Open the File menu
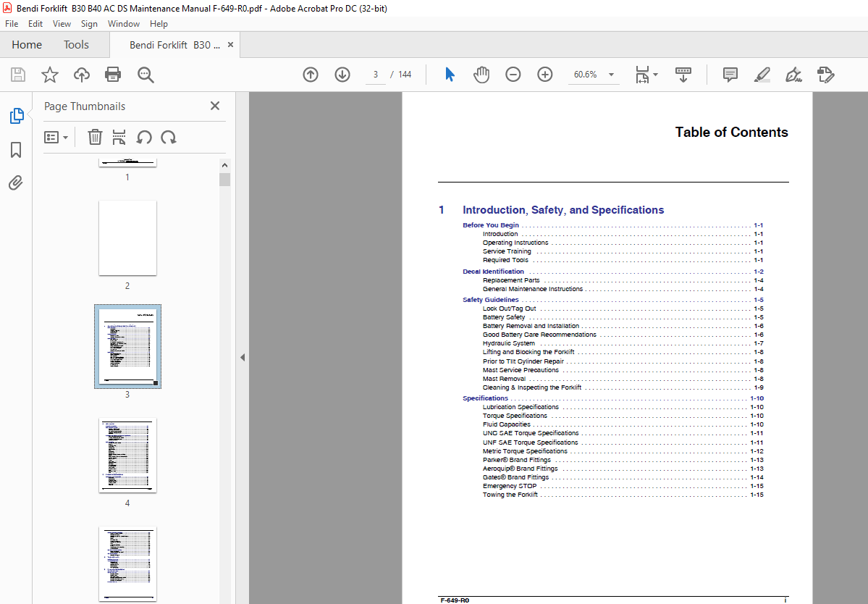The width and height of the screenshot is (868, 604). point(12,24)
